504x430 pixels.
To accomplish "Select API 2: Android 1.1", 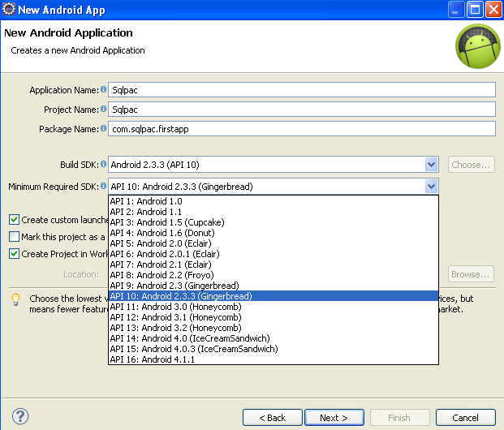I will click(274, 212).
